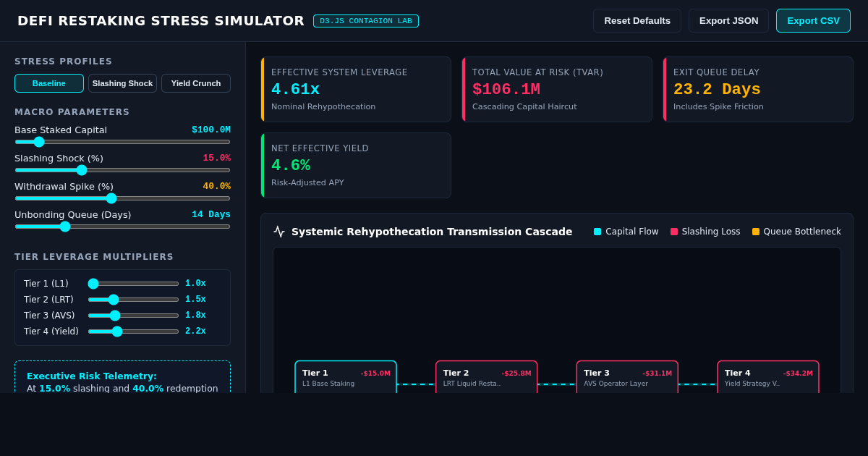Image resolution: width=868 pixels, height=456 pixels.
Task: Click the orange Queue Bottleneck legend swatch
Action: 756,232
